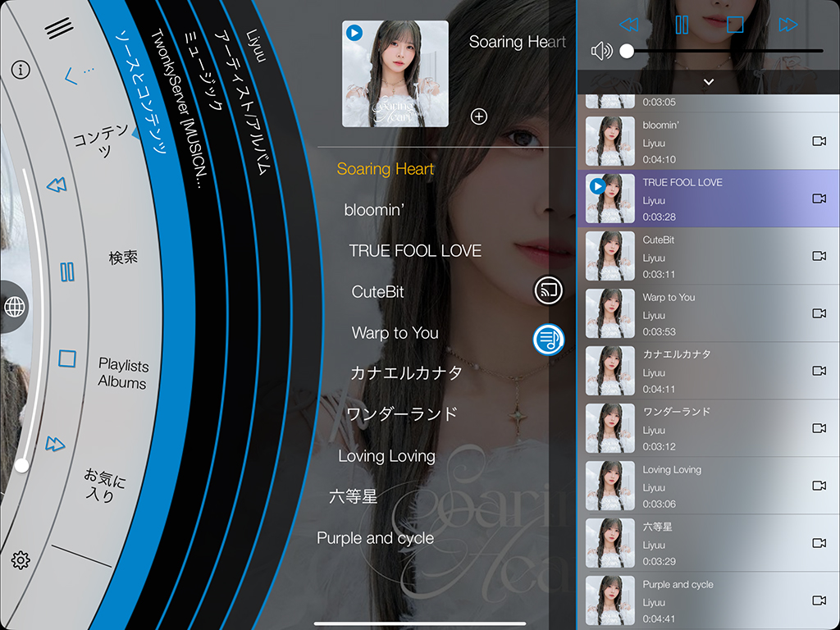Select the Liyuu breadcrumb ring
The width and height of the screenshot is (840, 630).
[x=256, y=46]
